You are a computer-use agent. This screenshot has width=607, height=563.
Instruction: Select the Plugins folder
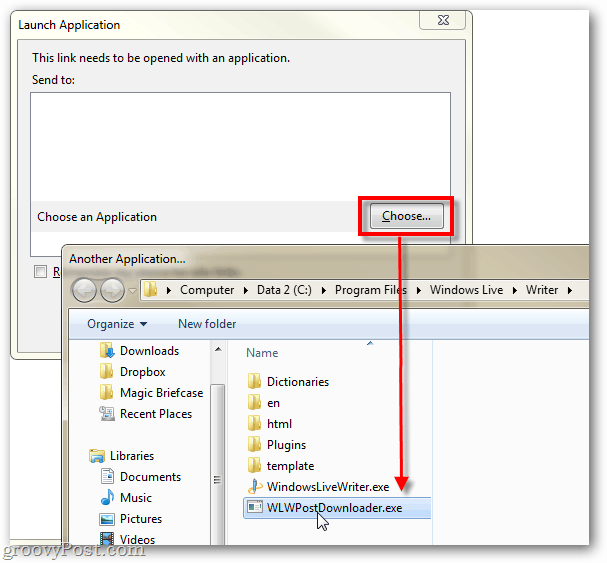coord(286,445)
